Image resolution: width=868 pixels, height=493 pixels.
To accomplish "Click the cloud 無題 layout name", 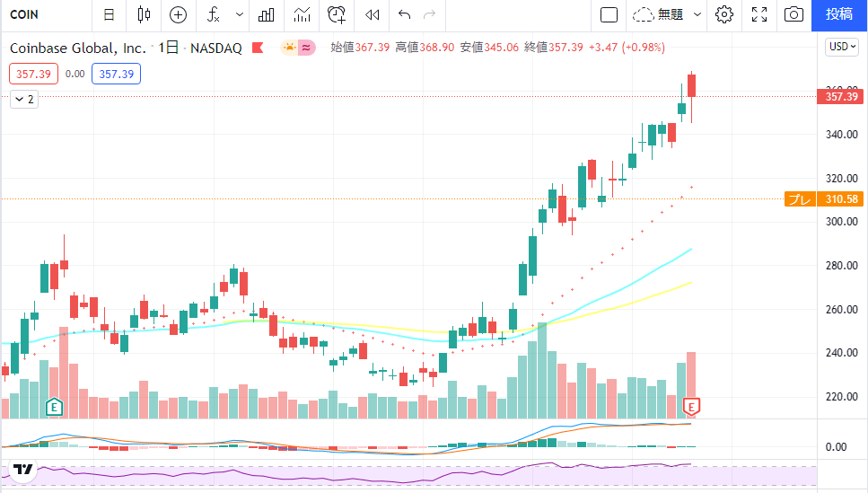I will (x=658, y=15).
